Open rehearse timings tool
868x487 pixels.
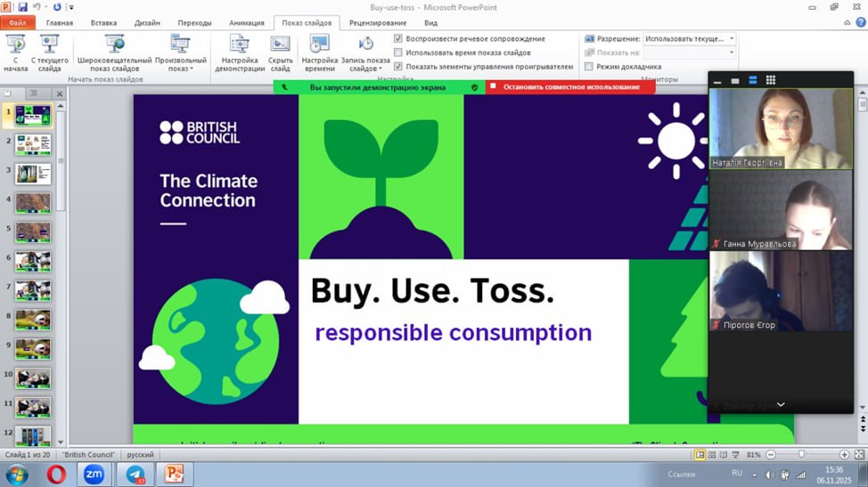[x=319, y=53]
